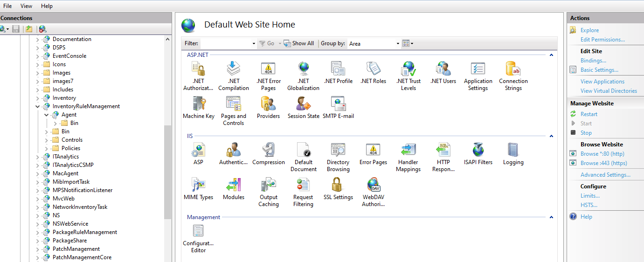Open Pages and Controls feature

[x=234, y=111]
